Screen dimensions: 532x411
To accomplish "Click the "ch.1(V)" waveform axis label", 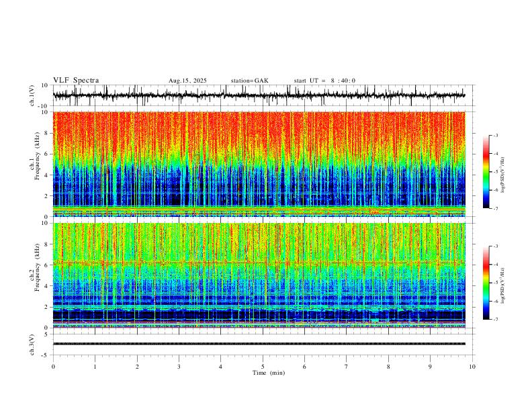I will pyautogui.click(x=32, y=95).
